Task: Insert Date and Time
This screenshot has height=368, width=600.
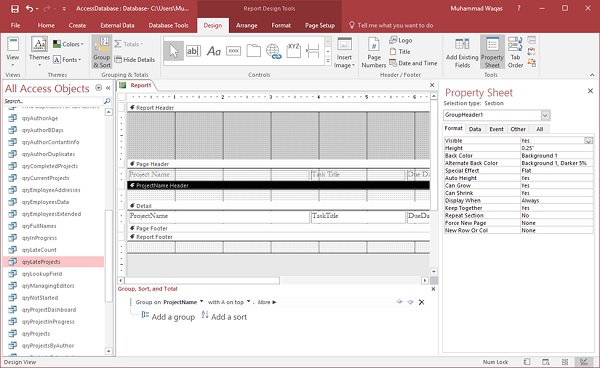Action: [413, 63]
